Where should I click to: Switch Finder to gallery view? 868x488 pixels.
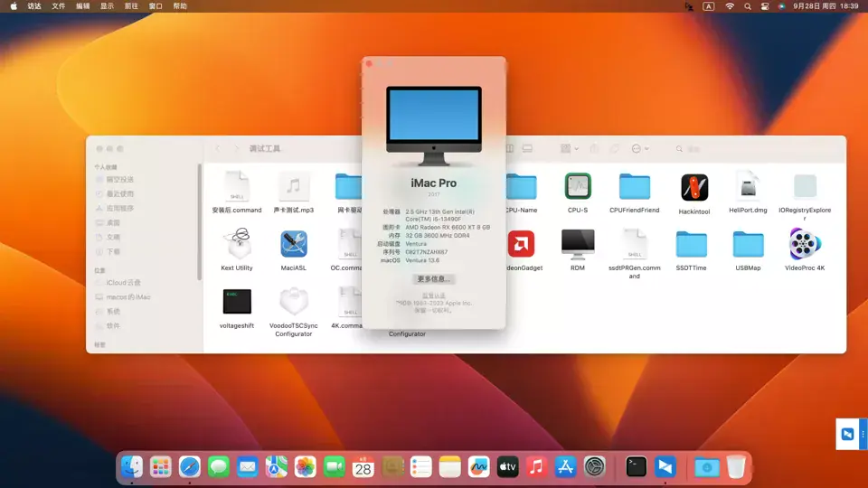(x=527, y=148)
